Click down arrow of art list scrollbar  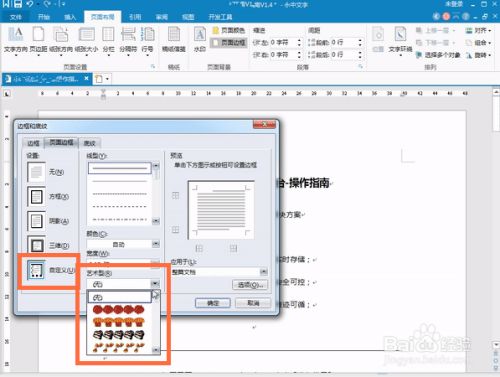click(x=156, y=350)
